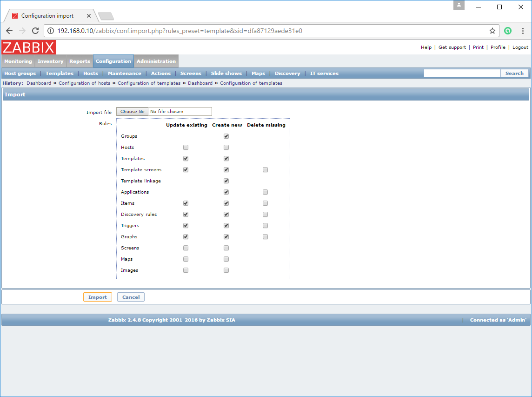
Task: Open a new browser tab
Action: point(106,16)
